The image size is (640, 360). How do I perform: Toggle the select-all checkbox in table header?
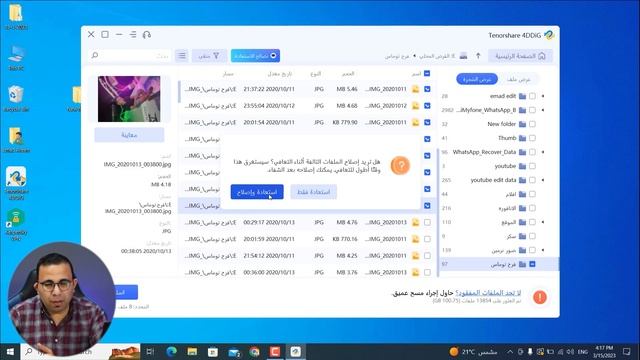point(427,73)
